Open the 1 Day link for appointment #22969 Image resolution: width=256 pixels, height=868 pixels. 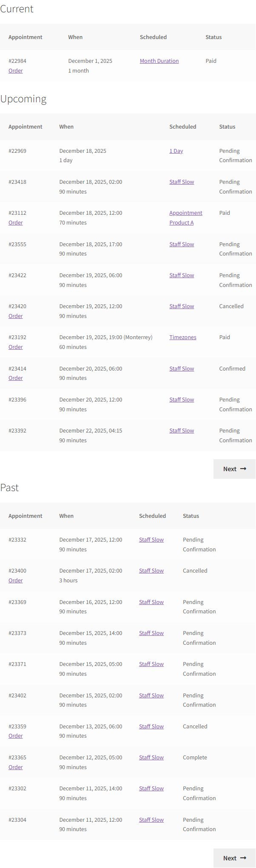pyautogui.click(x=176, y=151)
